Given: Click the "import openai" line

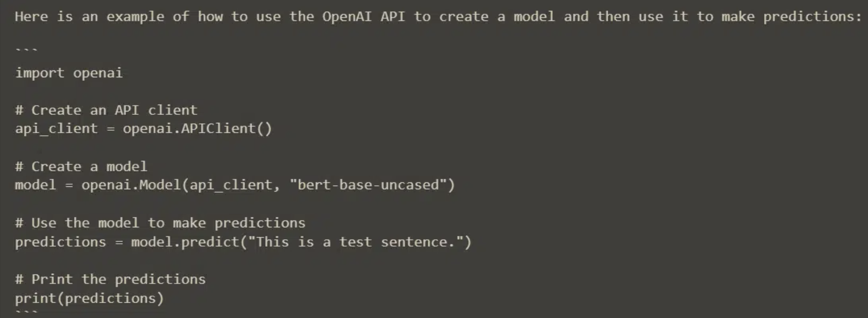Looking at the screenshot, I should (x=68, y=73).
